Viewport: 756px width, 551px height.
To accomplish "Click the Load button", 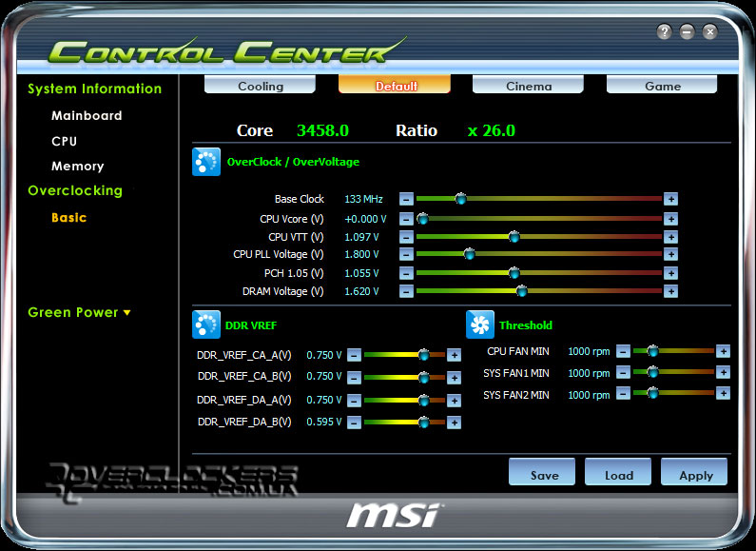I will pos(618,472).
